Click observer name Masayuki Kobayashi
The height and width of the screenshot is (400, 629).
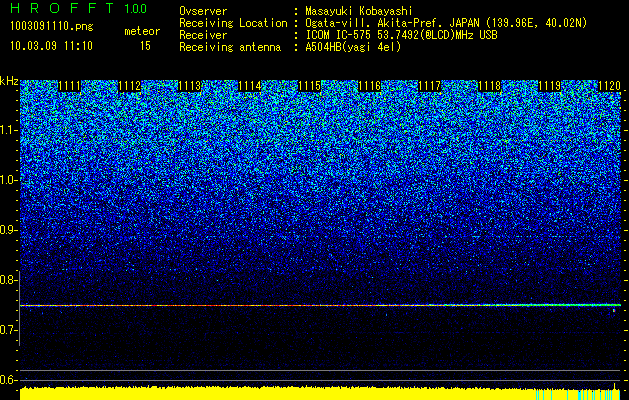[x=358, y=12]
